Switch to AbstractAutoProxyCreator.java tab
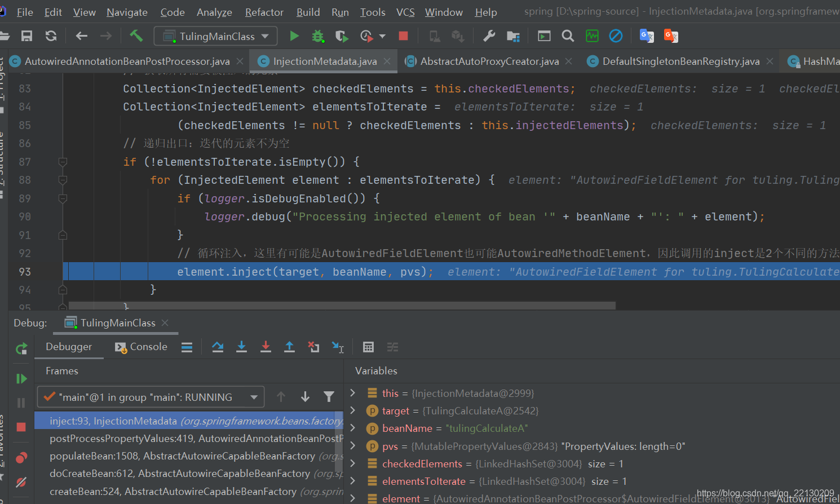Viewport: 840px width, 504px height. (x=489, y=61)
